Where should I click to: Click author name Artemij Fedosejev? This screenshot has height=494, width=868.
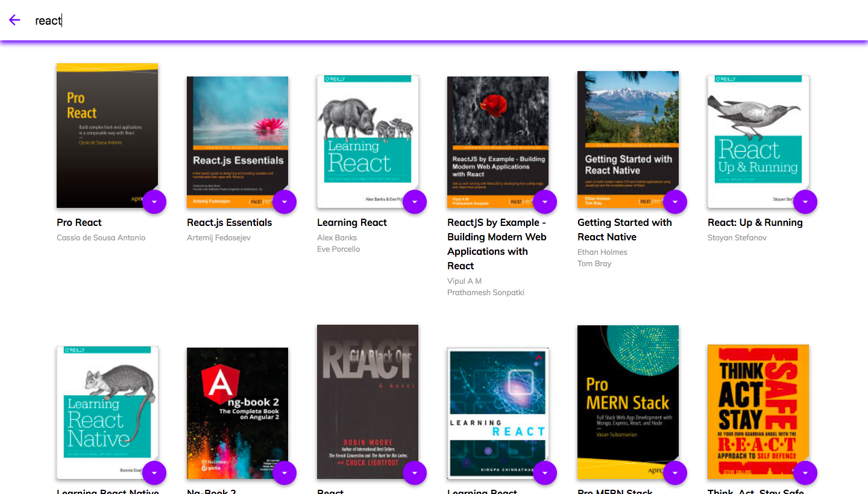[219, 237]
